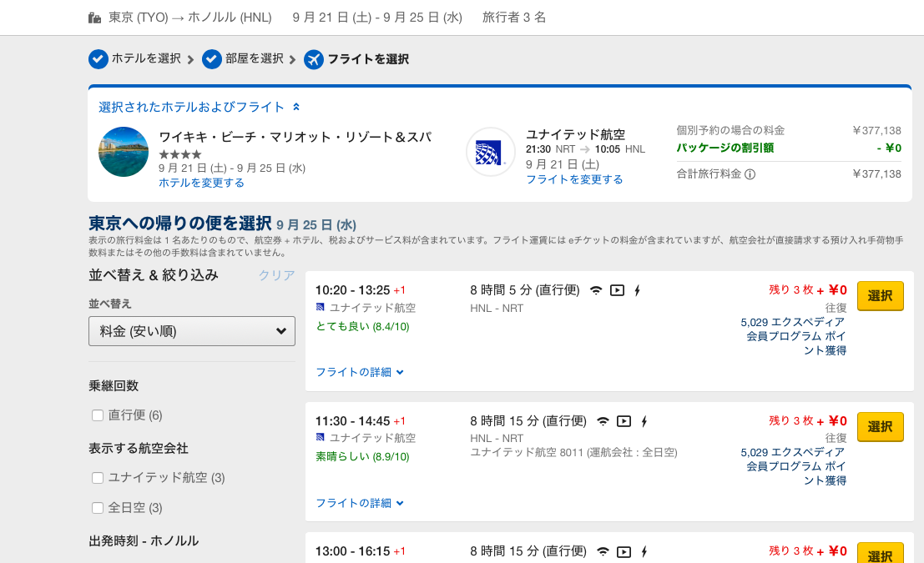Click the small United logo on the 10:20 flight
This screenshot has width=924, height=563.
(320, 308)
